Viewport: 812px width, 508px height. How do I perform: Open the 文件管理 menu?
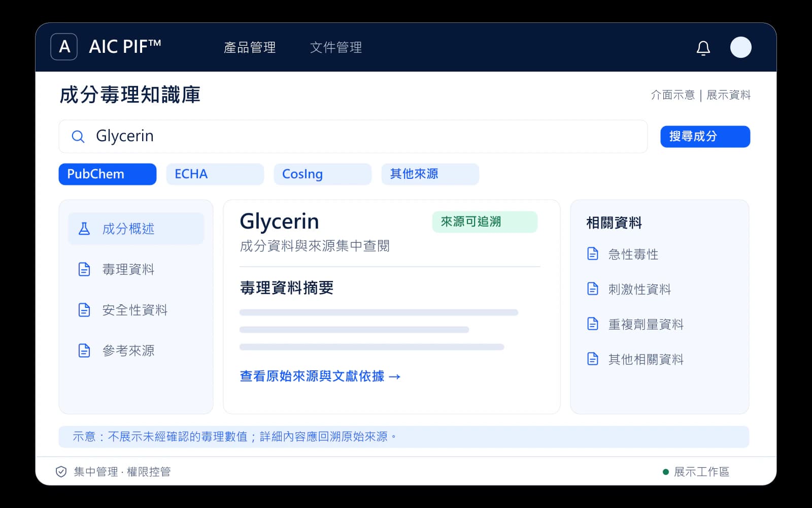coord(336,47)
